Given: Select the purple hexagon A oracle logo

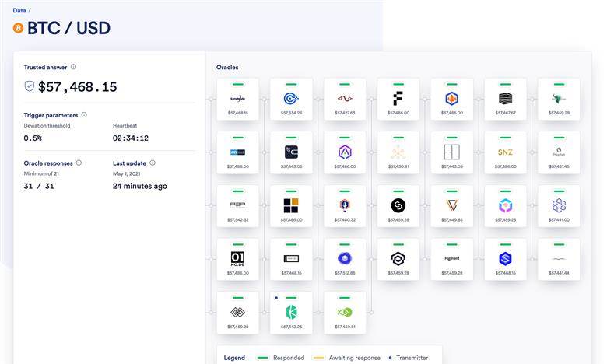Looking at the screenshot, I should [x=345, y=152].
